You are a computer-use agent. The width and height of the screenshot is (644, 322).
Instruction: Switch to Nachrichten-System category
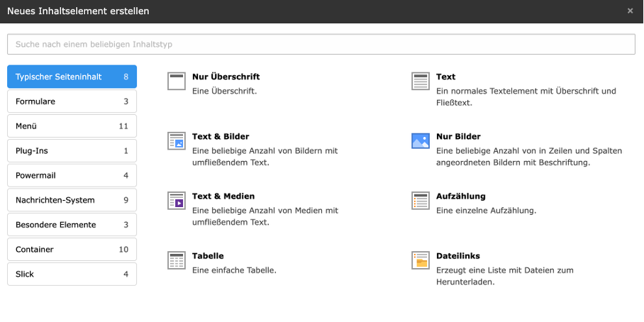(72, 200)
